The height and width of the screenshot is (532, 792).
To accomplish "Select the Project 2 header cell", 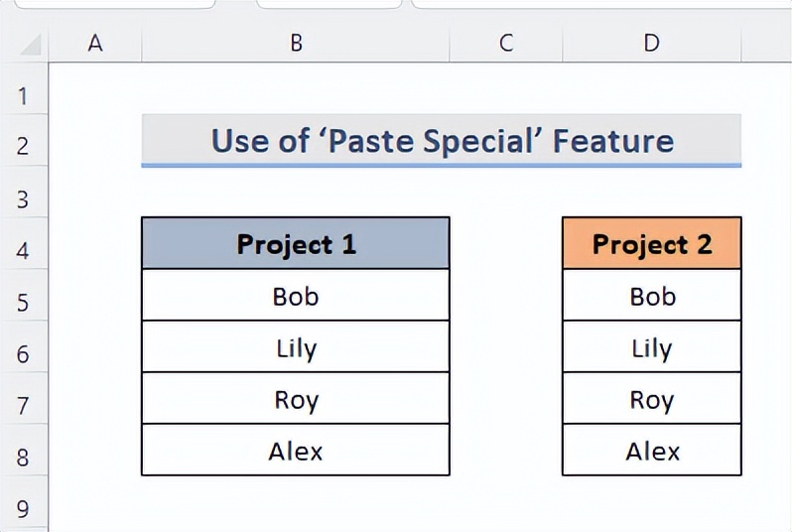I will [652, 243].
